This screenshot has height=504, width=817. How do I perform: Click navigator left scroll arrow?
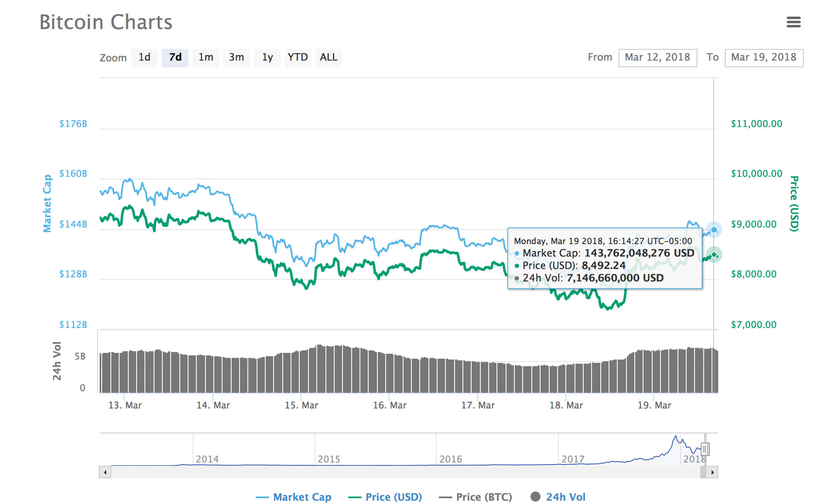point(105,472)
